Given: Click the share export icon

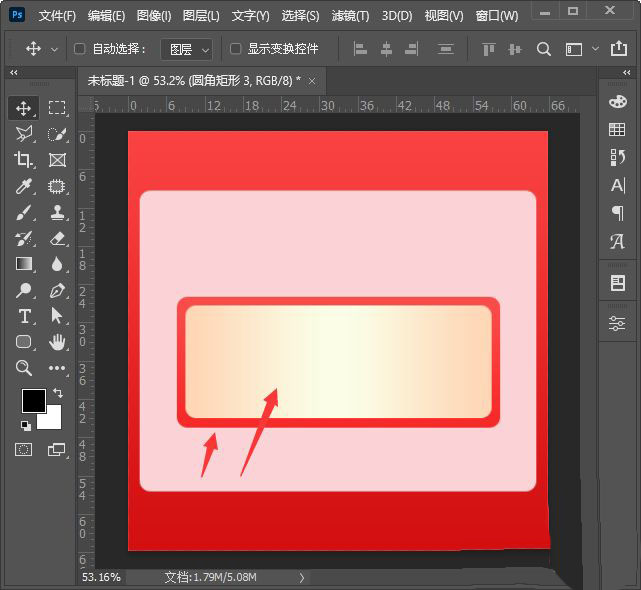Looking at the screenshot, I should coord(619,48).
